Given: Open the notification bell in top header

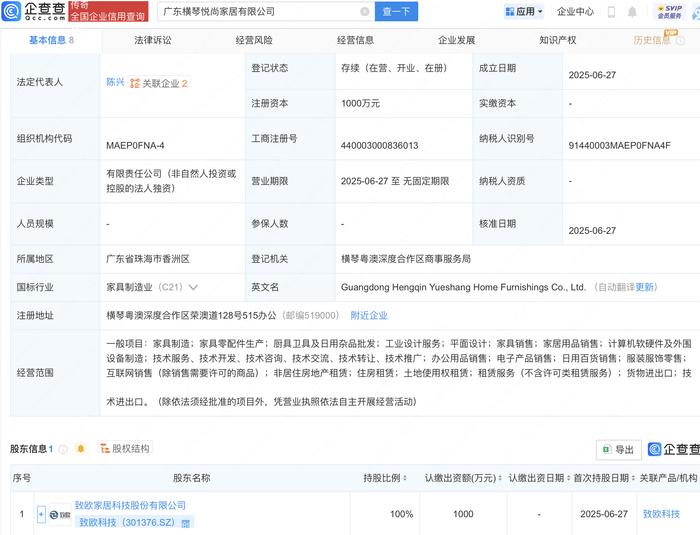Looking at the screenshot, I should 632,12.
